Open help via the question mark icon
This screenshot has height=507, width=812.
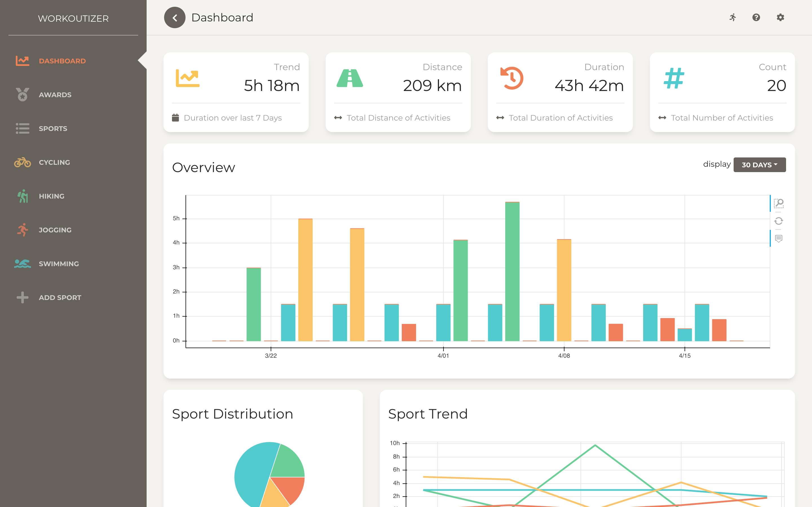756,17
